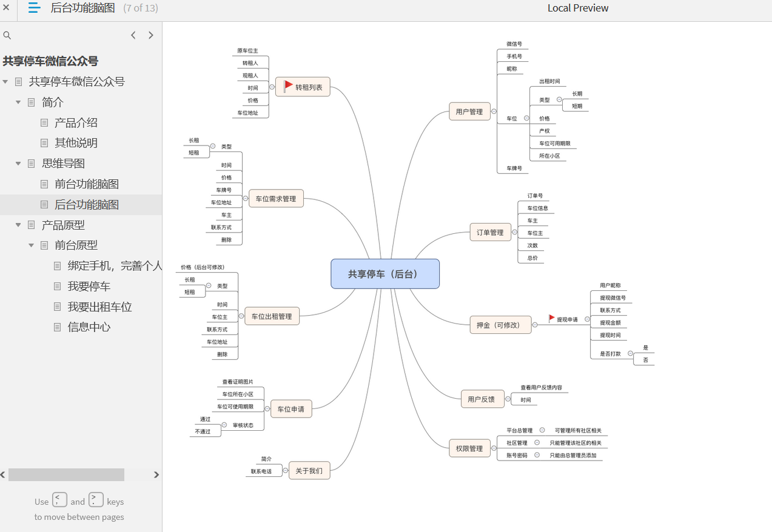Toggle the collapse circle beside 车位需求管理

pyautogui.click(x=245, y=199)
